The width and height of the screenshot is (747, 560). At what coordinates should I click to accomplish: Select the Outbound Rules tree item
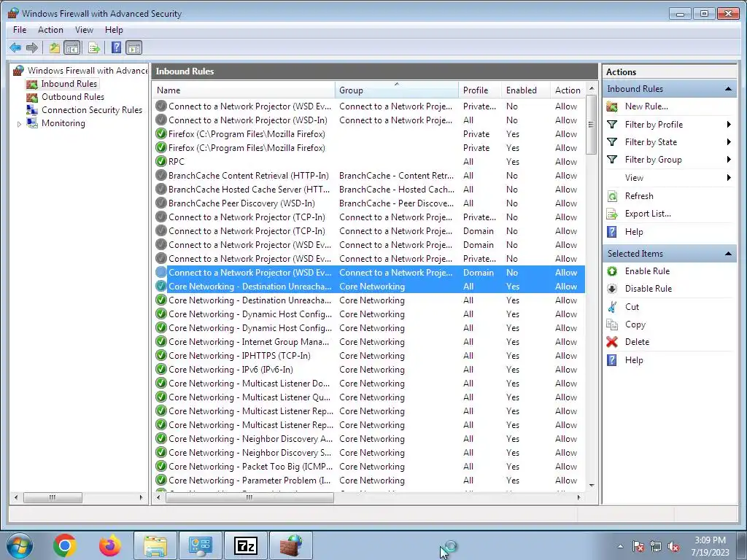[x=72, y=97]
